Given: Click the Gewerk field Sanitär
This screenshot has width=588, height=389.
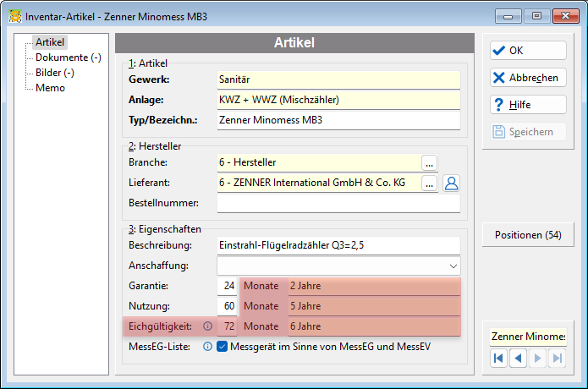Looking at the screenshot, I should click(338, 79).
